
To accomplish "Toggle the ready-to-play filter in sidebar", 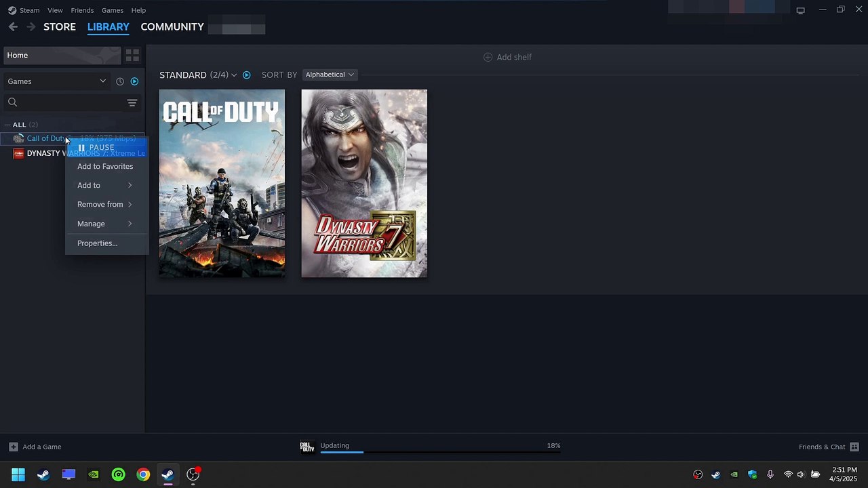I will click(x=134, y=81).
